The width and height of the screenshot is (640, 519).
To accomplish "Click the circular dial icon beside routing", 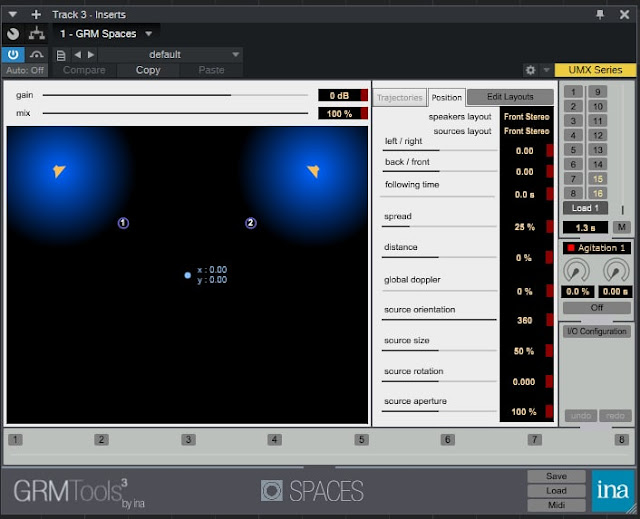I will 13,33.
